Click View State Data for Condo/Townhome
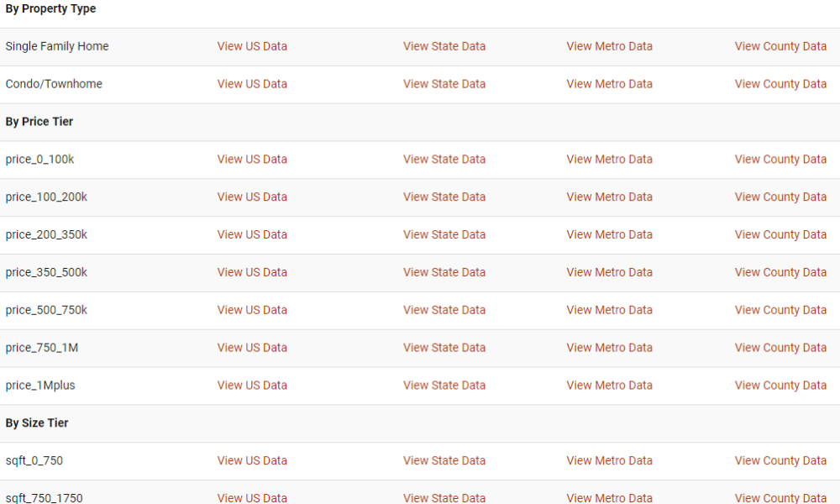Screen dimensions: 840x504 (x=444, y=84)
